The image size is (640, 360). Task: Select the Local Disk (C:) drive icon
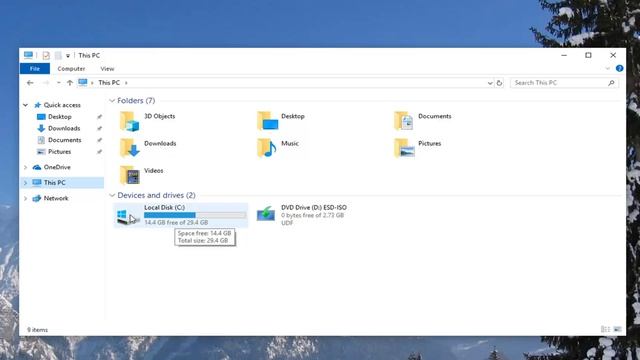coord(128,216)
